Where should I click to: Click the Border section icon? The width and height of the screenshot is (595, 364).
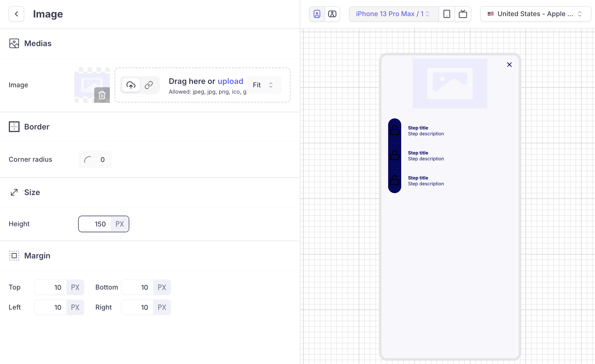tap(14, 127)
